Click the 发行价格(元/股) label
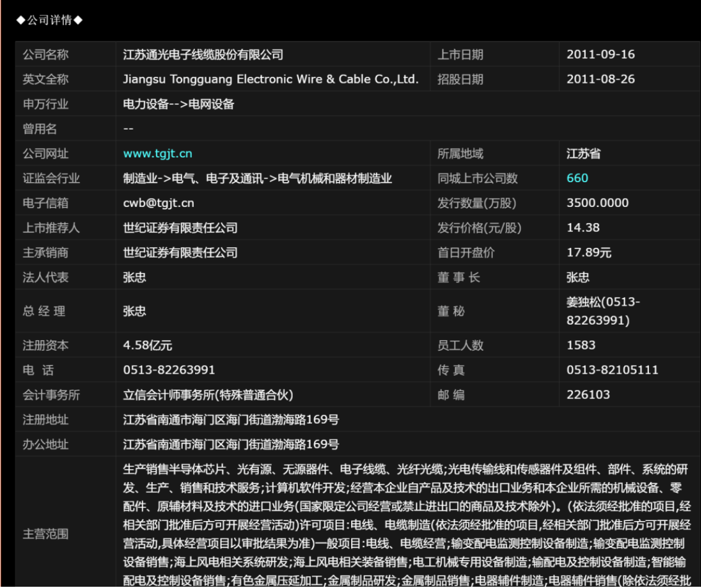Viewport: 701px width, 588px height. (479, 228)
